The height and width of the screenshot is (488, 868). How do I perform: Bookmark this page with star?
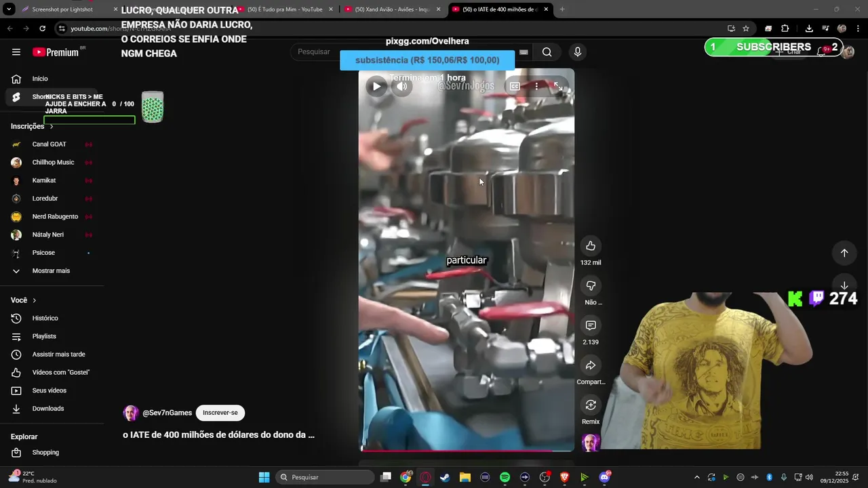coord(746,28)
